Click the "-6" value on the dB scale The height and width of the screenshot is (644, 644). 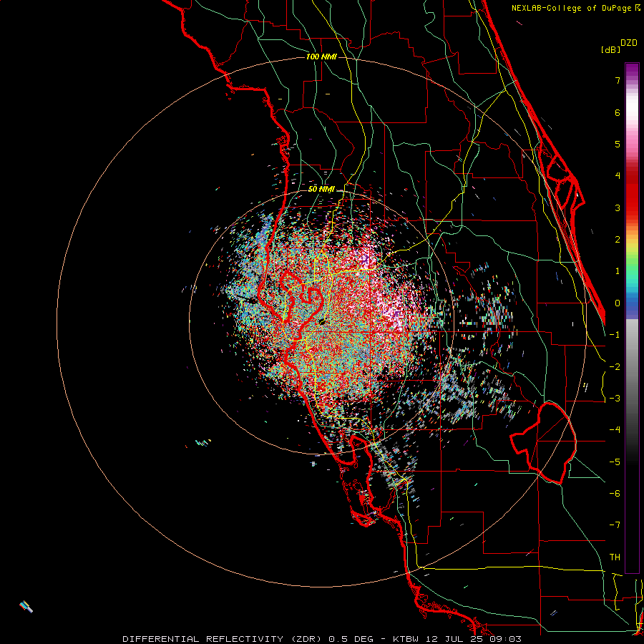coord(615,494)
